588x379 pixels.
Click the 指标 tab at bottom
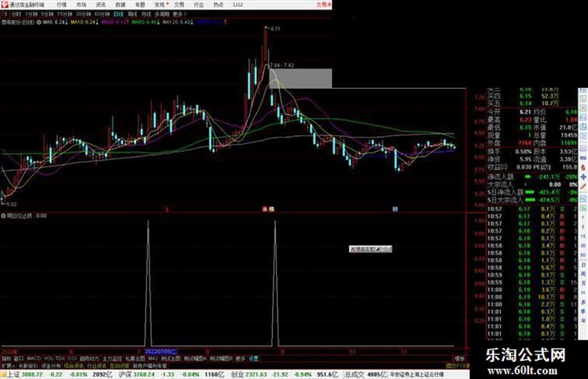(6, 358)
